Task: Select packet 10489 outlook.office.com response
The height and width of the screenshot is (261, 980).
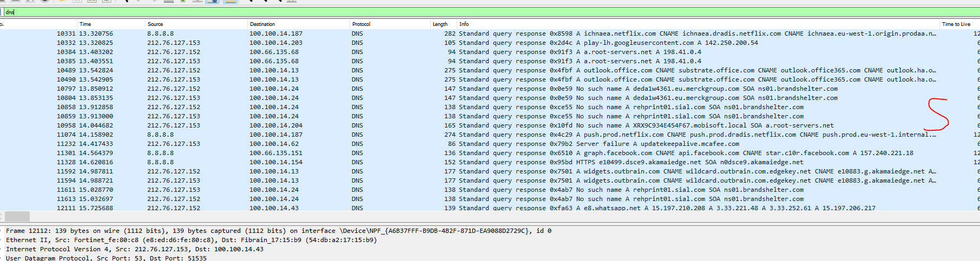Action: click(x=490, y=70)
